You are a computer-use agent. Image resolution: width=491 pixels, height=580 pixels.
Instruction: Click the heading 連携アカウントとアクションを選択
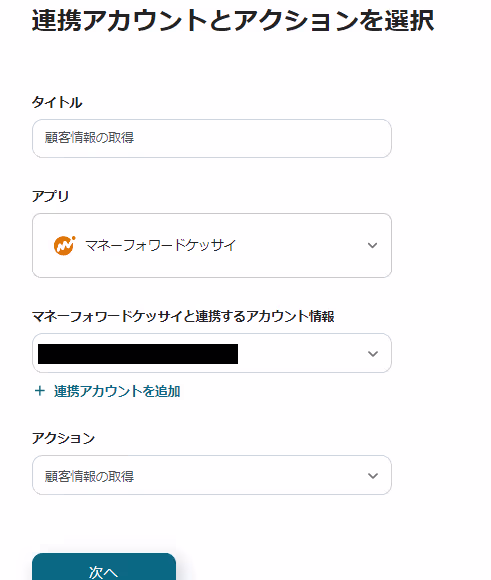[x=233, y=20]
